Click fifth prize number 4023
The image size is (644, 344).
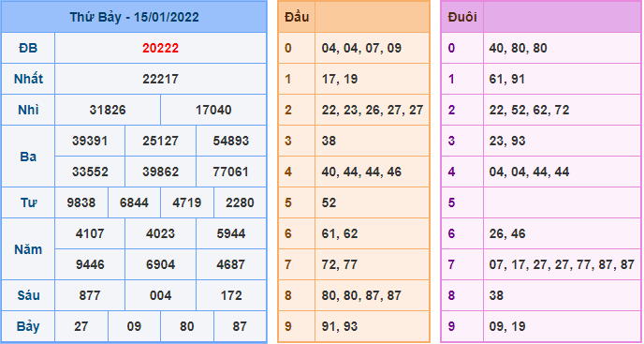point(161,233)
